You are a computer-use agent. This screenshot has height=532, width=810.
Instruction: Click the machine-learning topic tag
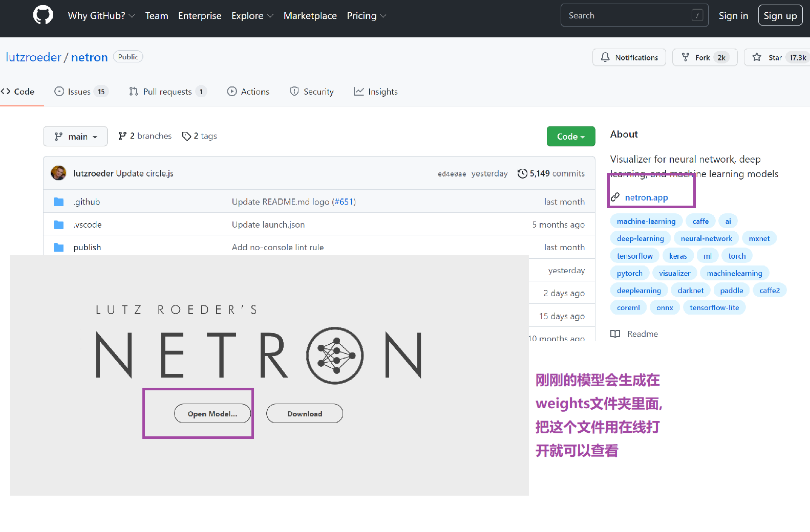(646, 221)
